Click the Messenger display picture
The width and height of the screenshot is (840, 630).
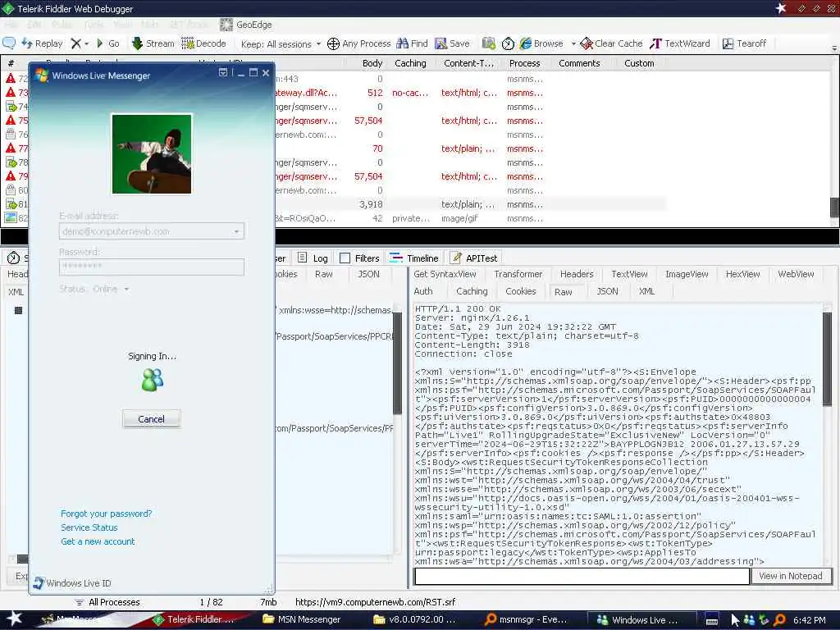152,153
